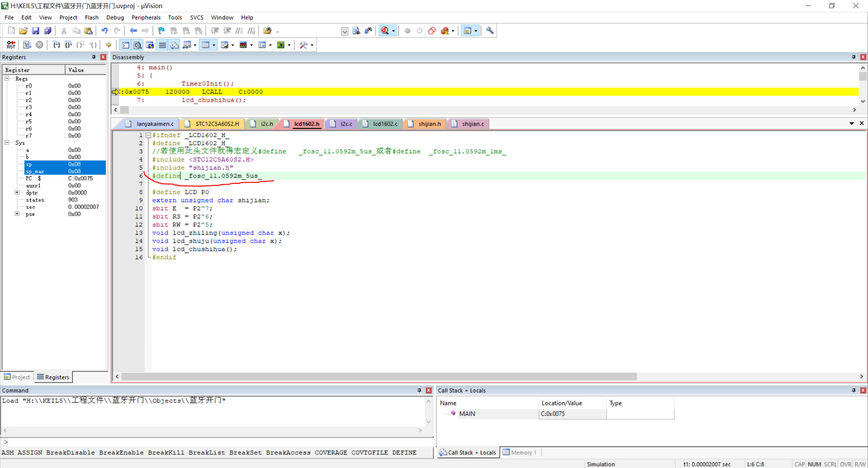Indent selected lines icon
Viewport: 868px width, 468px height.
tap(215, 31)
